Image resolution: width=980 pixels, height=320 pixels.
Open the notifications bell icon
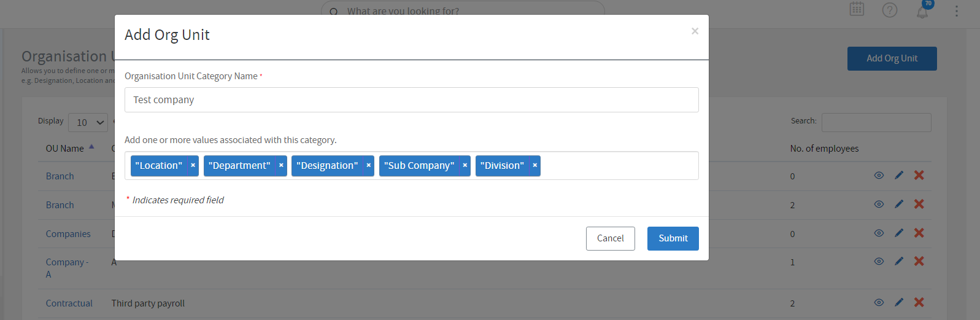coord(922,10)
